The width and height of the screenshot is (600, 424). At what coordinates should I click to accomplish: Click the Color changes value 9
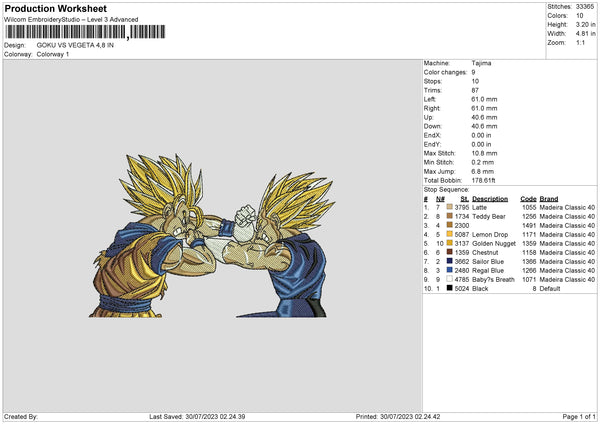coord(473,72)
